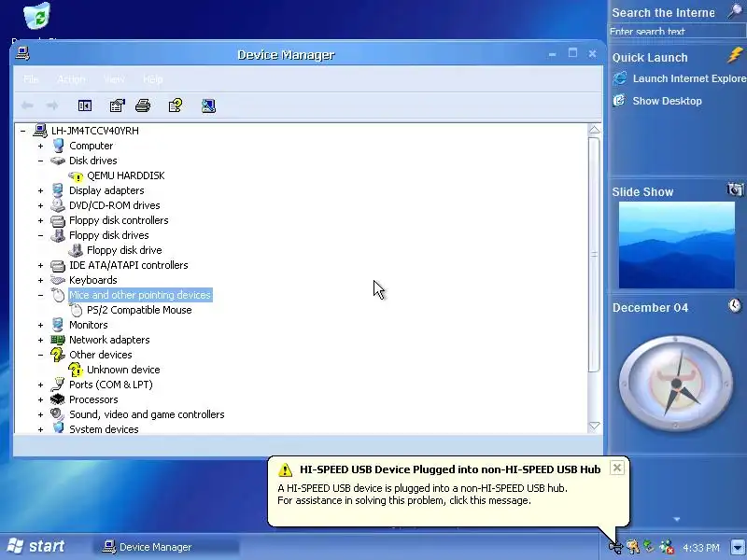Expand the IDE ATA/ATAPI controllers category
Image resolution: width=747 pixels, height=560 pixels.
click(40, 265)
